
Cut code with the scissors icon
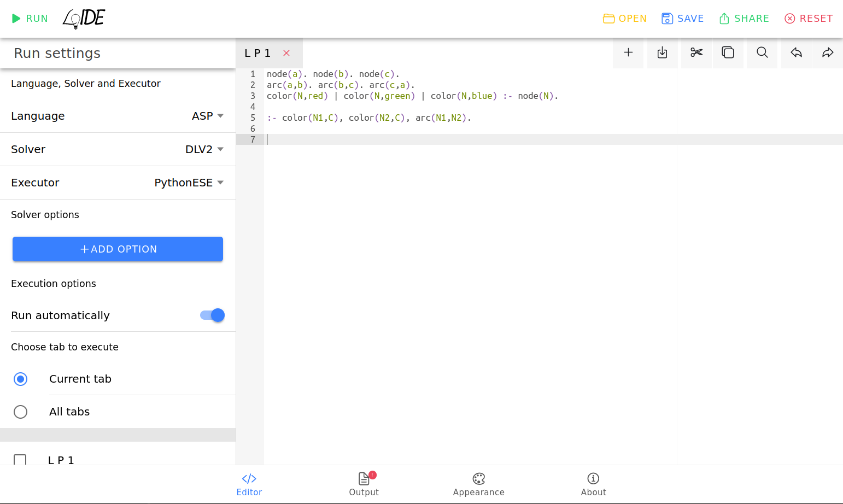pos(696,52)
